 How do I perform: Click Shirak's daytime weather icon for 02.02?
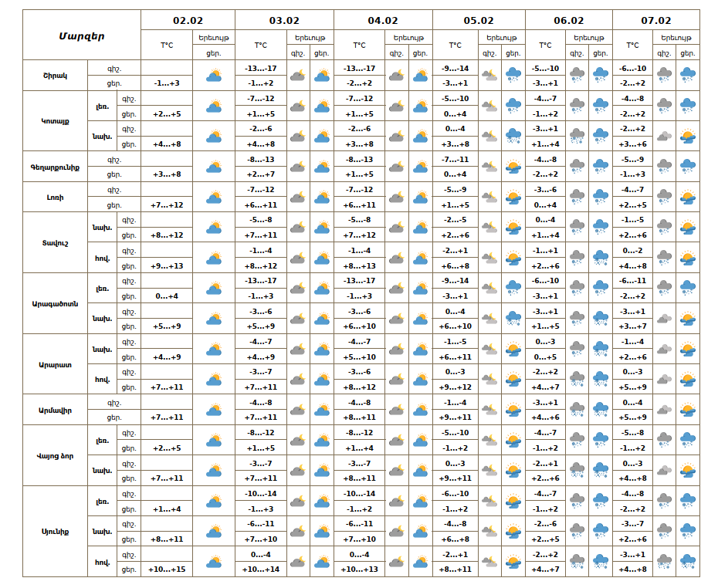tap(213, 76)
